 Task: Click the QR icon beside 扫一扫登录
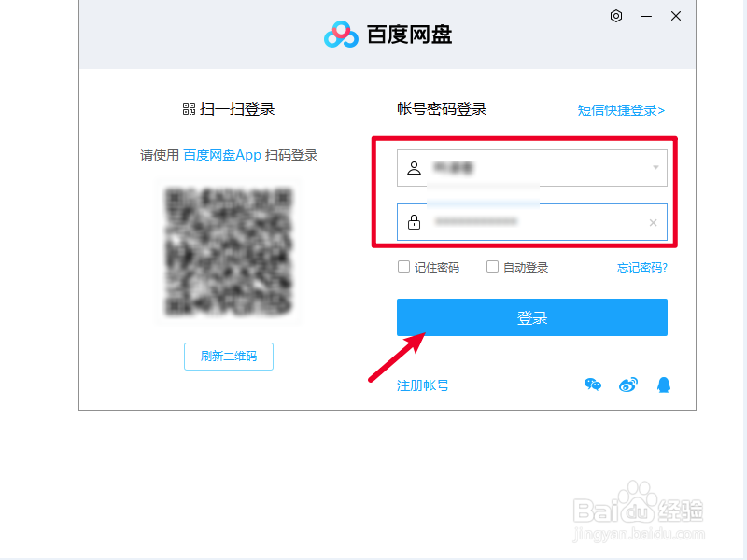(x=189, y=109)
